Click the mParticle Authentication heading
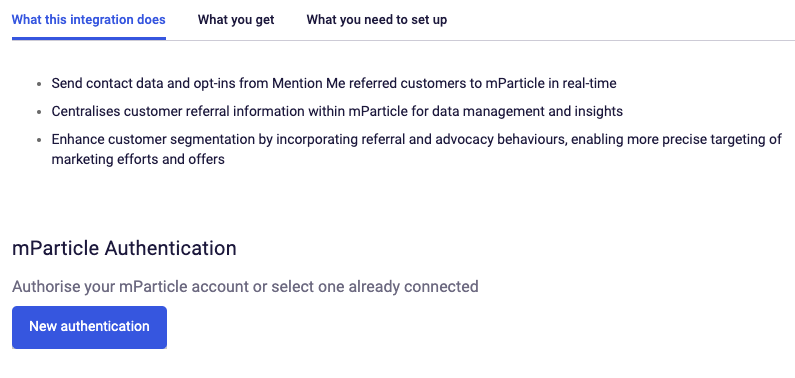This screenshot has width=795, height=378. 124,248
